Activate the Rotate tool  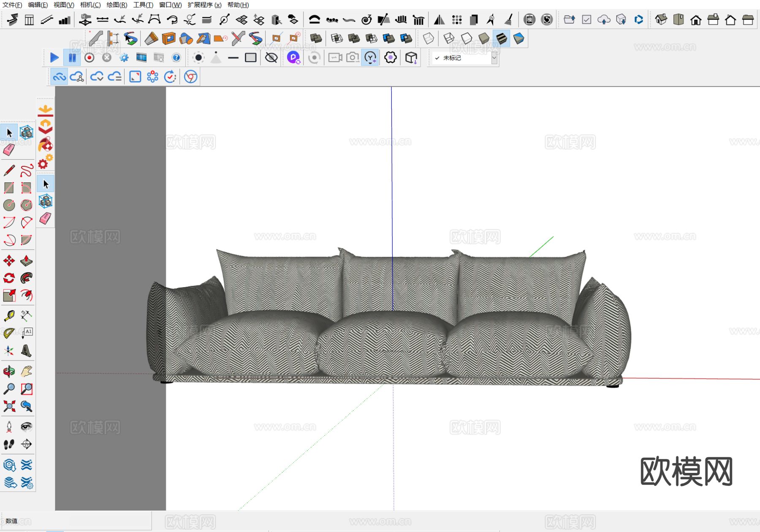tap(9, 278)
